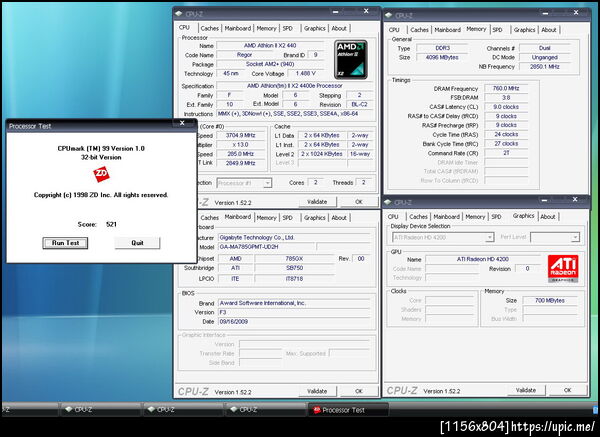The height and width of the screenshot is (437, 600).
Task: Click the BIOS Brand field Award Software
Action: (294, 303)
